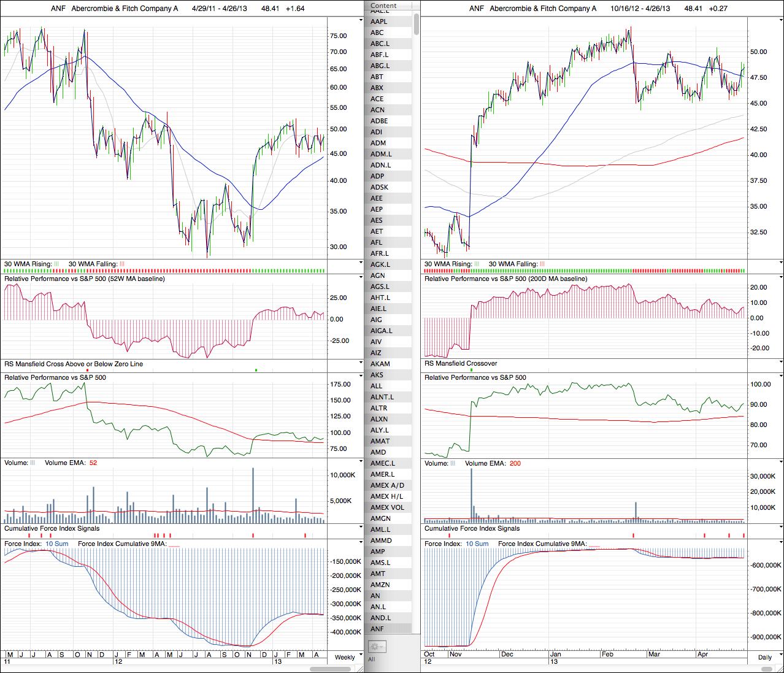
Task: Open weekly 52W MA baseline panel dropdown arrow
Action: (361, 277)
